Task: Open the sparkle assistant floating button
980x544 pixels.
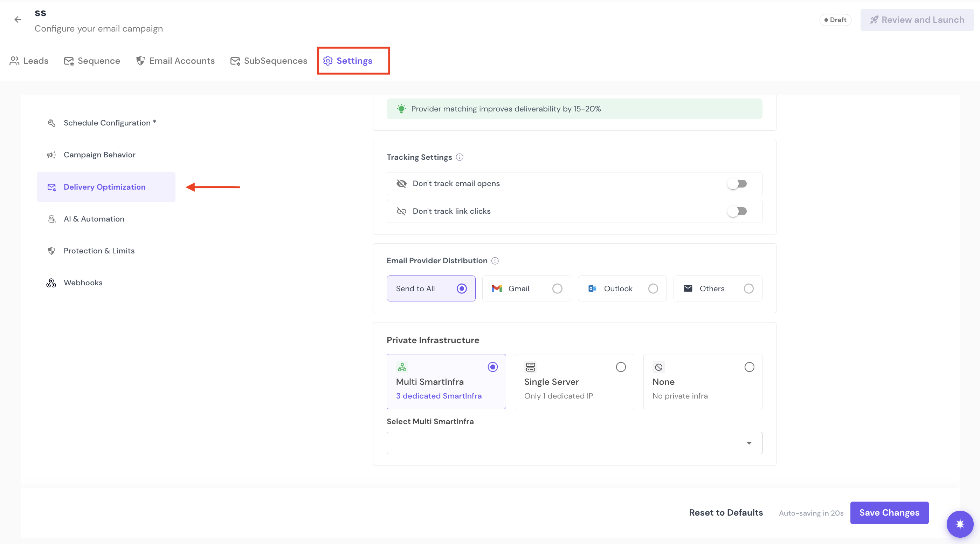Action: click(x=960, y=524)
